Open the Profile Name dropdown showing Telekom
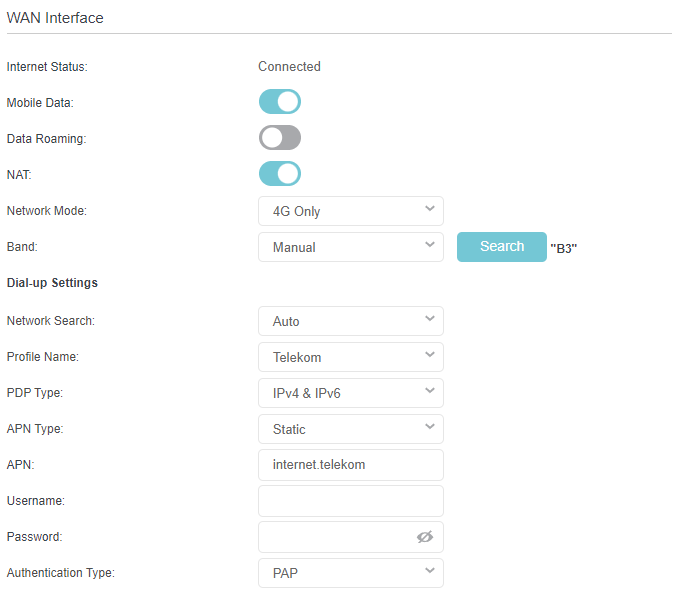The width and height of the screenshot is (674, 612). 351,357
